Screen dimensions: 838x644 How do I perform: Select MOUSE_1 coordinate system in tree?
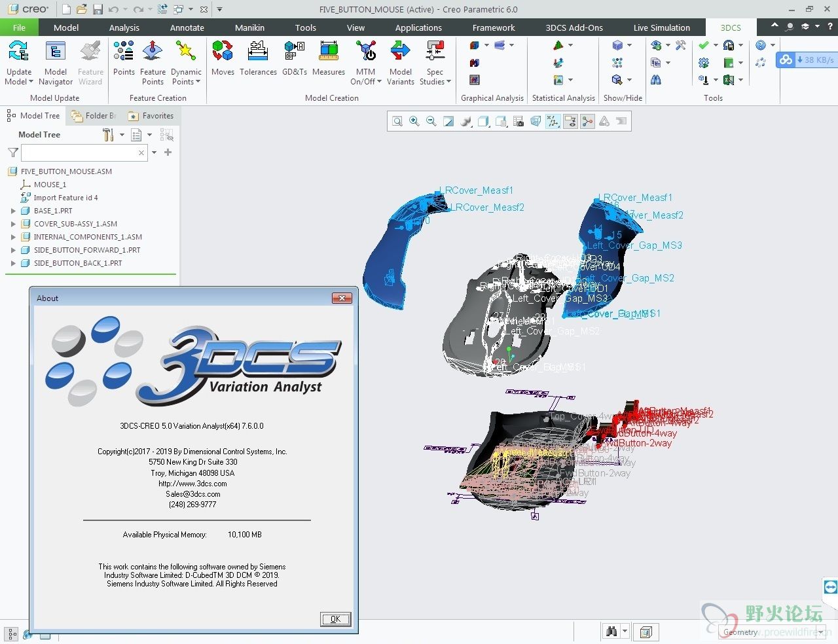pyautogui.click(x=50, y=185)
